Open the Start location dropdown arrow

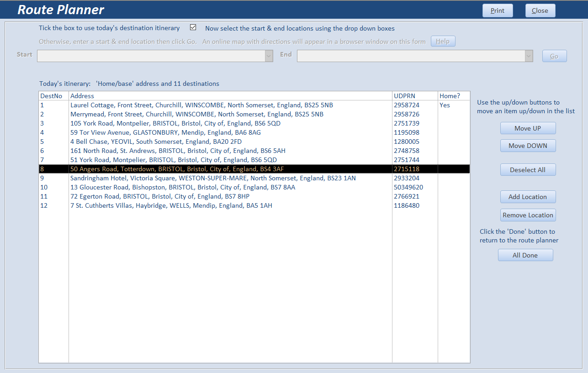coord(269,56)
